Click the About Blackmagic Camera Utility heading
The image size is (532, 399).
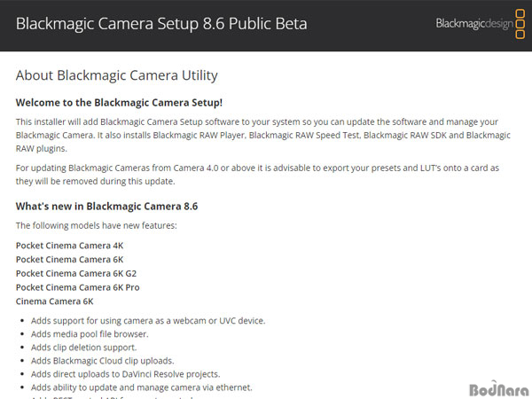(117, 75)
